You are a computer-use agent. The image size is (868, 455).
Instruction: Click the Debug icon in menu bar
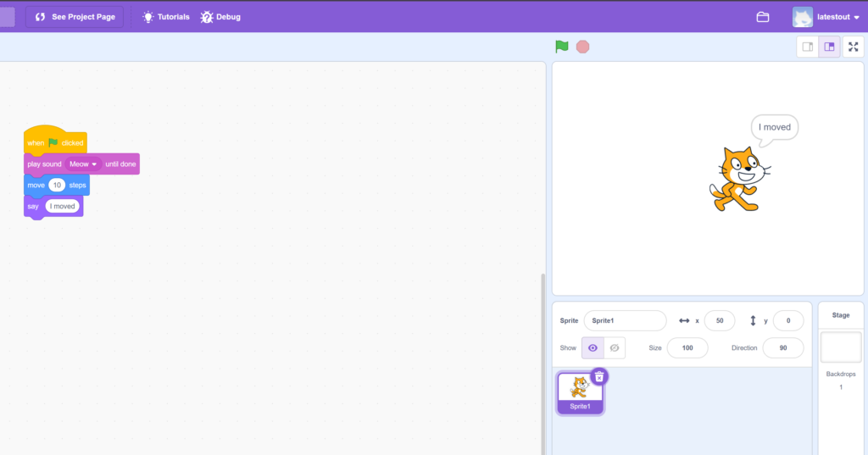tap(207, 17)
